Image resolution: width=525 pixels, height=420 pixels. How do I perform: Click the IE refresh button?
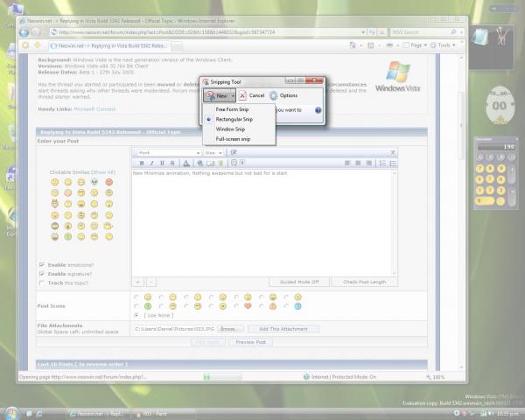click(x=372, y=32)
